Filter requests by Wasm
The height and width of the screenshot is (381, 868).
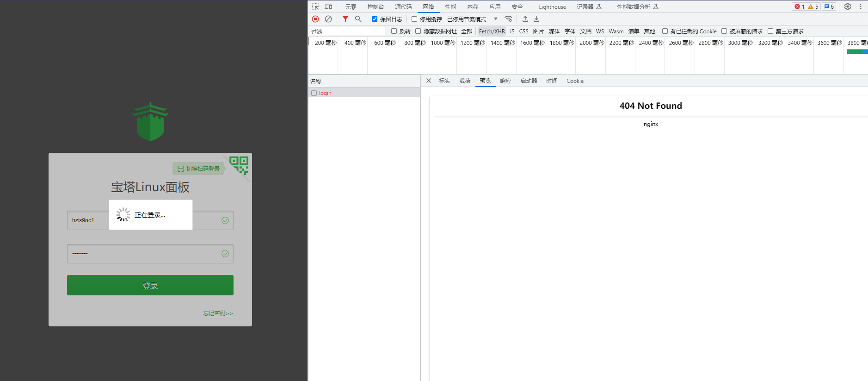tap(616, 31)
